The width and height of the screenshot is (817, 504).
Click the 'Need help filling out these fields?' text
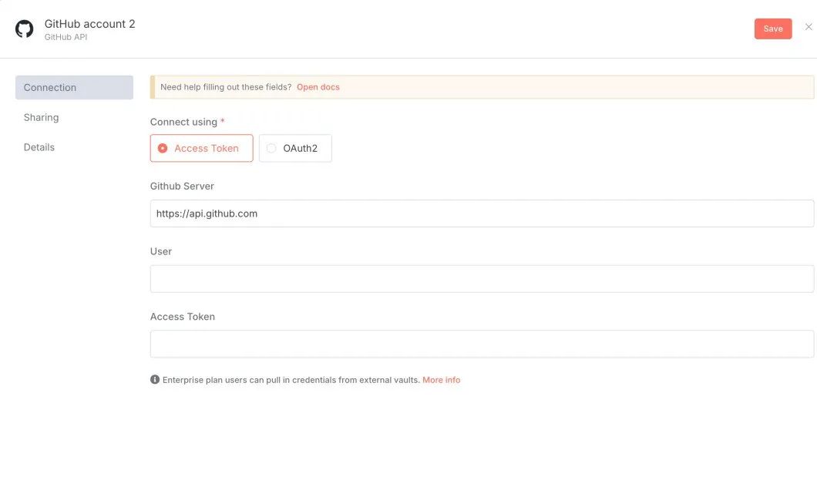(226, 87)
